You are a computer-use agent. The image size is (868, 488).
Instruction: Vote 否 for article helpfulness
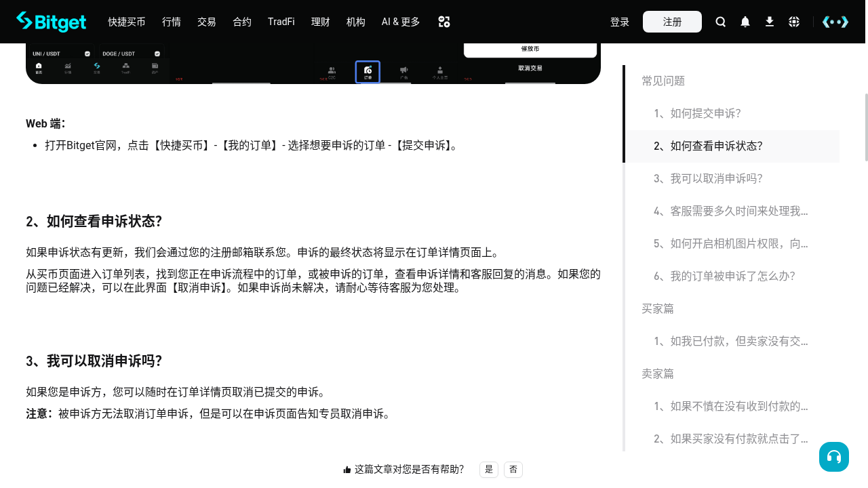coord(513,470)
